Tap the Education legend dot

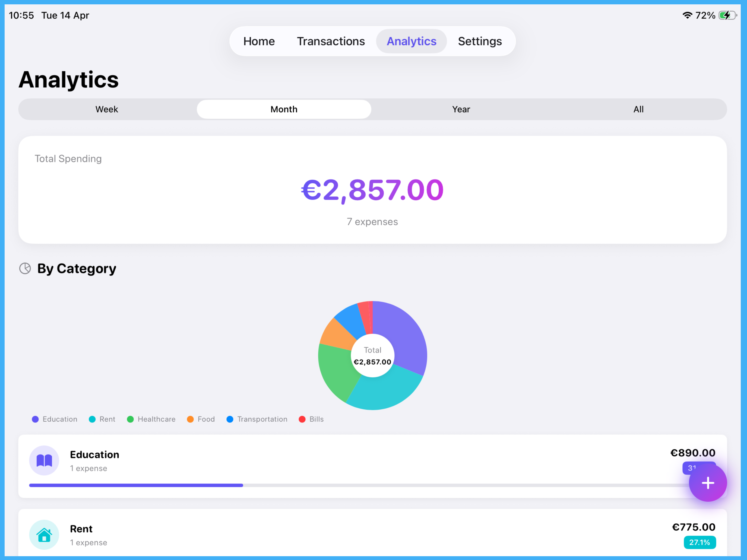coord(35,419)
